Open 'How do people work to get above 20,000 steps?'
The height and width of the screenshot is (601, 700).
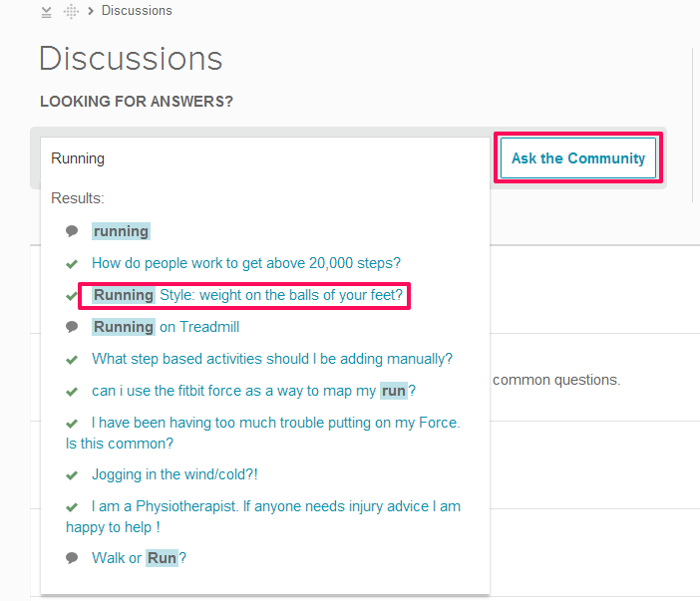pos(246,263)
